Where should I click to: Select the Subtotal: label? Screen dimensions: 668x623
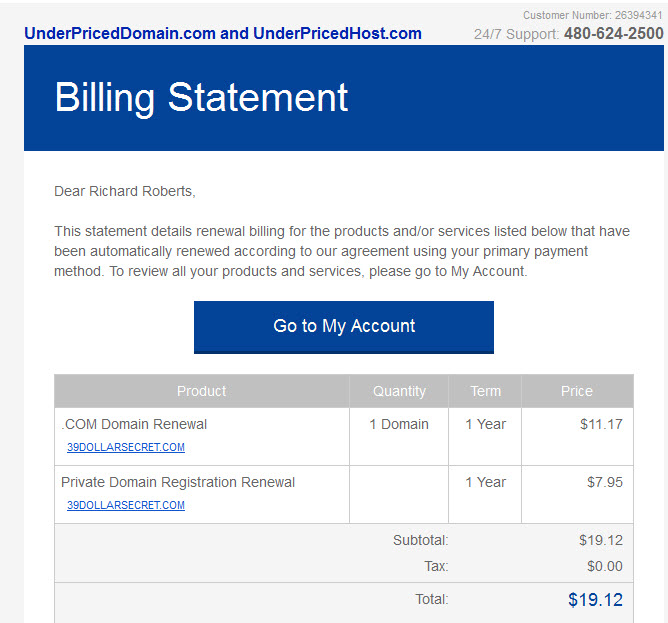click(420, 540)
